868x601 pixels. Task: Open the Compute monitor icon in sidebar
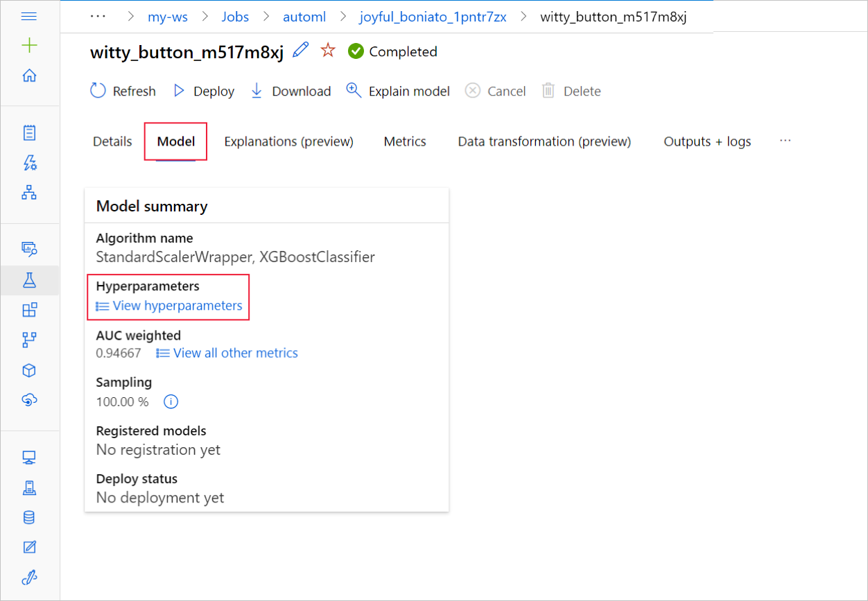pos(29,458)
